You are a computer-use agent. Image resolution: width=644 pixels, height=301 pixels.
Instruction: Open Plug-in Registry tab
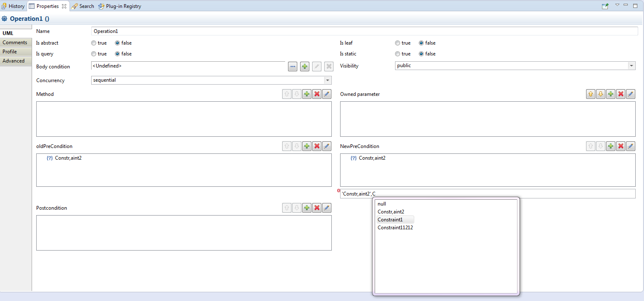click(x=120, y=6)
